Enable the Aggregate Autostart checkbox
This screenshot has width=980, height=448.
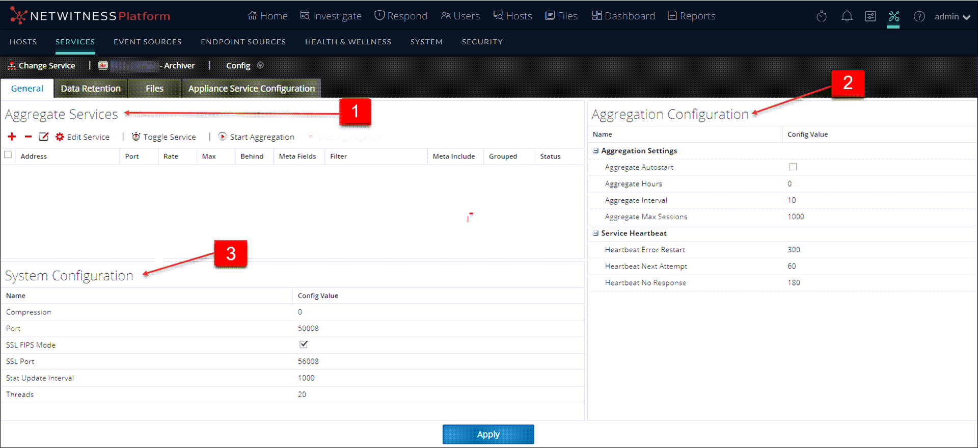[793, 167]
